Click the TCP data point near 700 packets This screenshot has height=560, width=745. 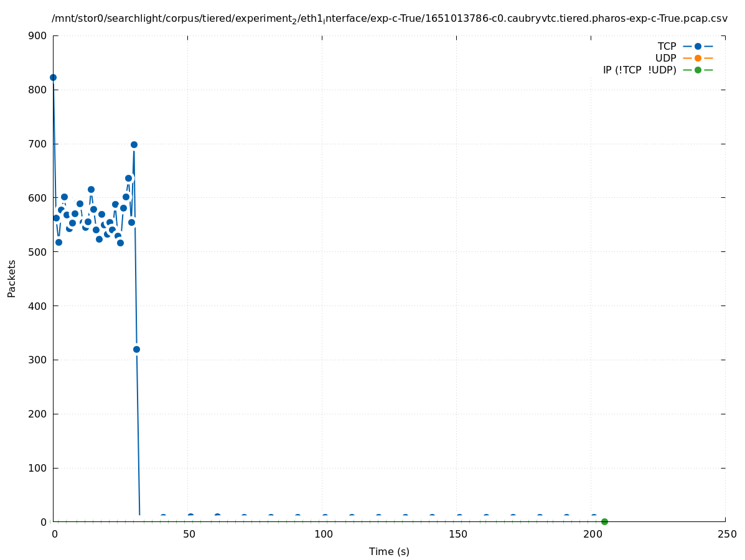pyautogui.click(x=134, y=144)
